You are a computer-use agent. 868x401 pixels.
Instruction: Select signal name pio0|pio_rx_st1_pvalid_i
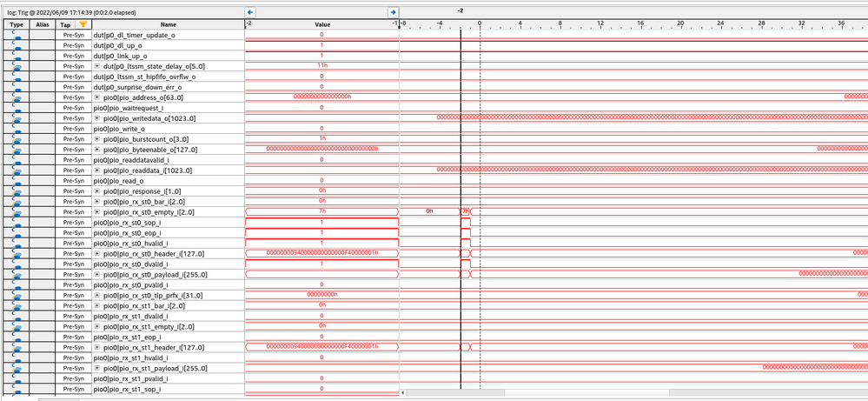pyautogui.click(x=131, y=378)
